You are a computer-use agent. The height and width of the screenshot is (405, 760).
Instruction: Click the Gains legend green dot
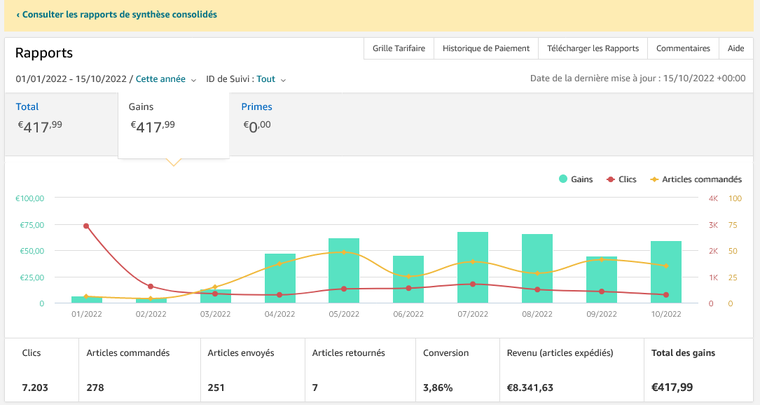click(x=563, y=179)
